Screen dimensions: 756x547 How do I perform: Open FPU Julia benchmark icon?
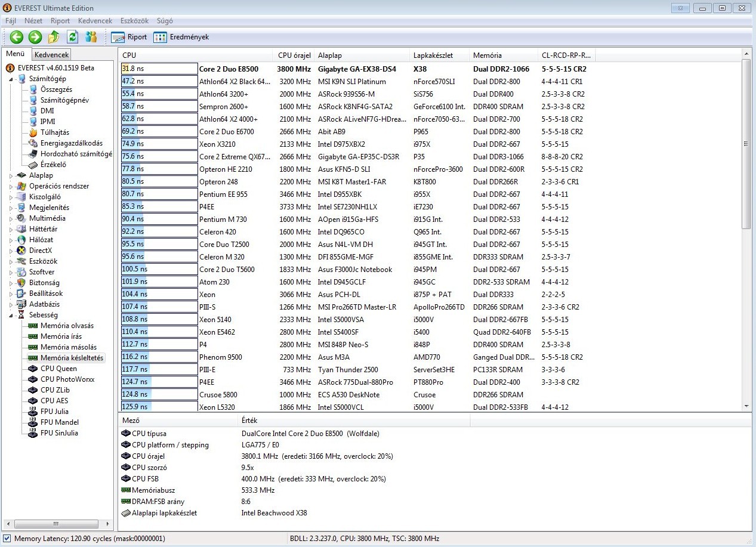[x=33, y=412]
